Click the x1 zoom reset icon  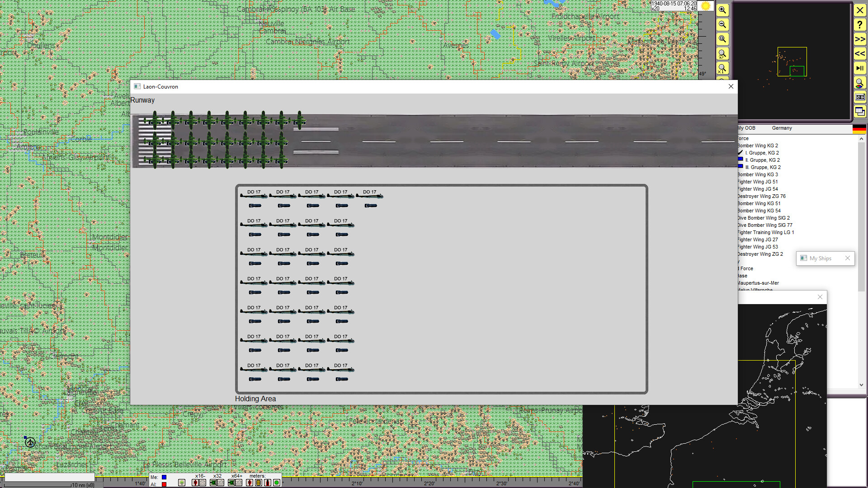(722, 68)
